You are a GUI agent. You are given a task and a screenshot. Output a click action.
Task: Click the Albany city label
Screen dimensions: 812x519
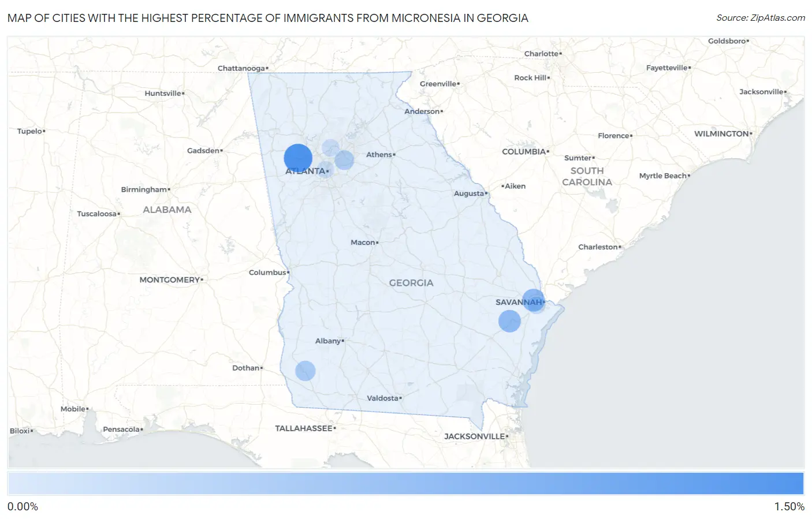328,341
